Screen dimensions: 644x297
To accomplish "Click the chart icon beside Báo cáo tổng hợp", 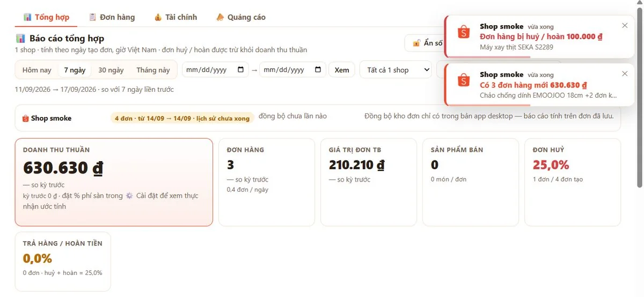I will click(20, 39).
